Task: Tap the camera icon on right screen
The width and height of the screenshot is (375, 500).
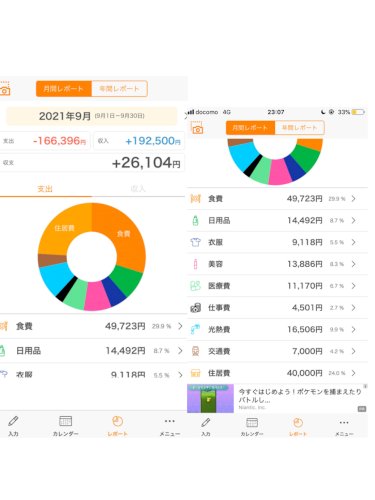Action: point(197,128)
